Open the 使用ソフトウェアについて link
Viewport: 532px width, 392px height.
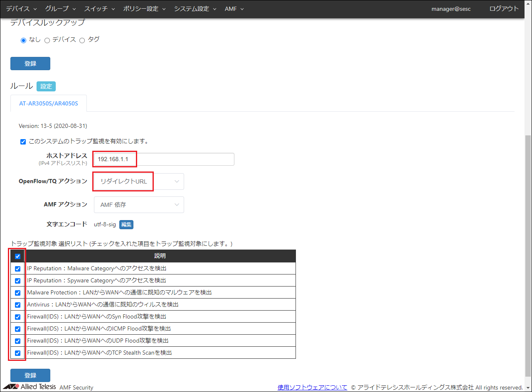point(312,387)
